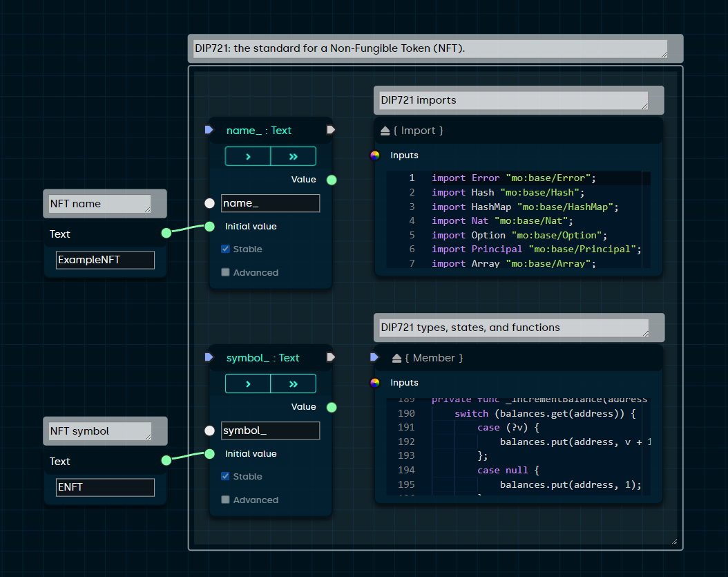Click the name_ : Text node title
Image resolution: width=728 pixels, height=577 pixels.
[258, 131]
